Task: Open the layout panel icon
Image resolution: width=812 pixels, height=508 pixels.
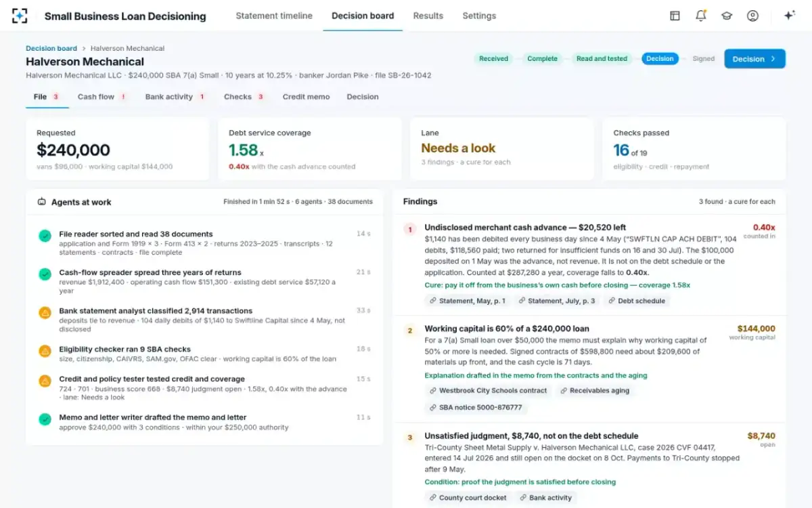Action: pyautogui.click(x=675, y=16)
